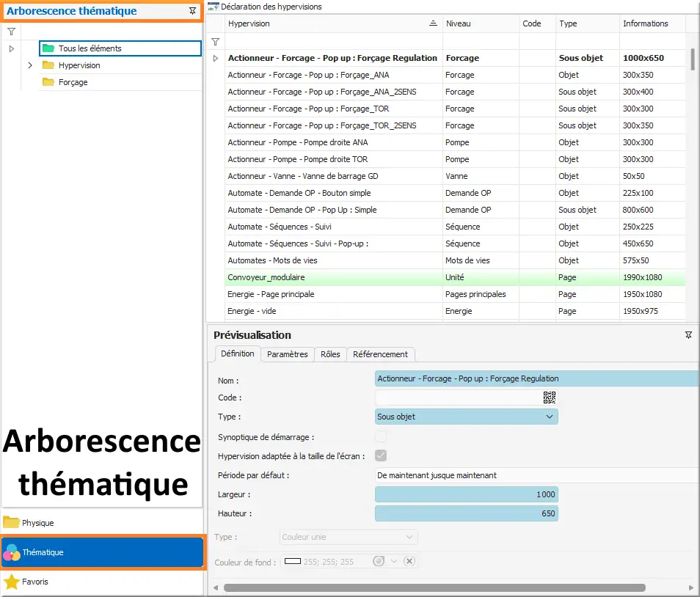Viewport: 700px width, 597px height.
Task: Select the Pompe droite TOR row
Action: (456, 159)
